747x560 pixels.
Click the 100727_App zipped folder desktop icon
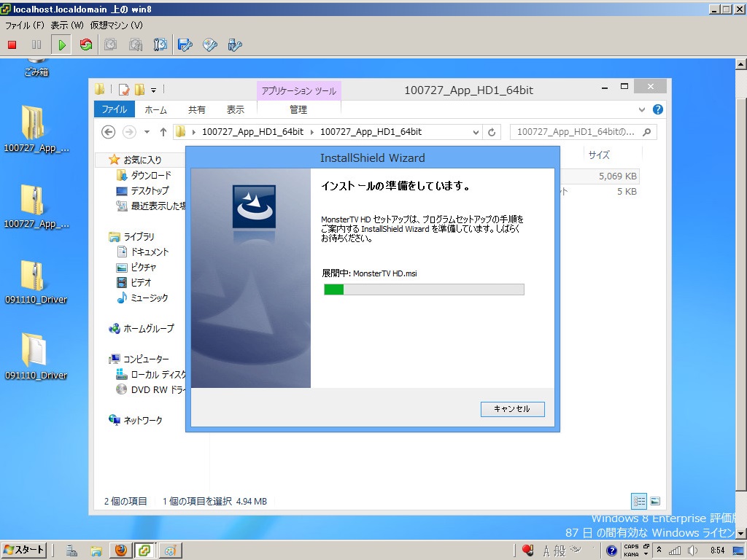pos(36,206)
